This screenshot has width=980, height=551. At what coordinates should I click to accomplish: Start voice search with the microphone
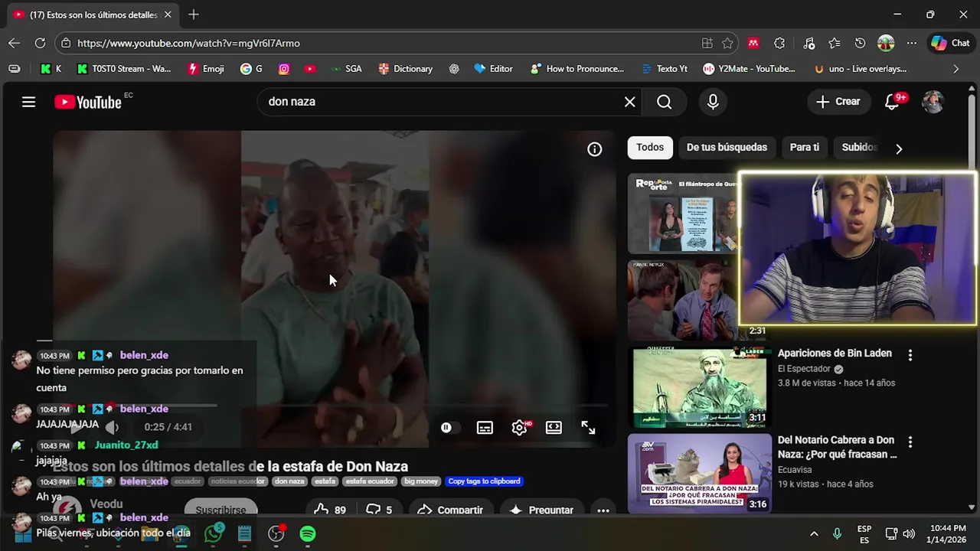point(713,102)
